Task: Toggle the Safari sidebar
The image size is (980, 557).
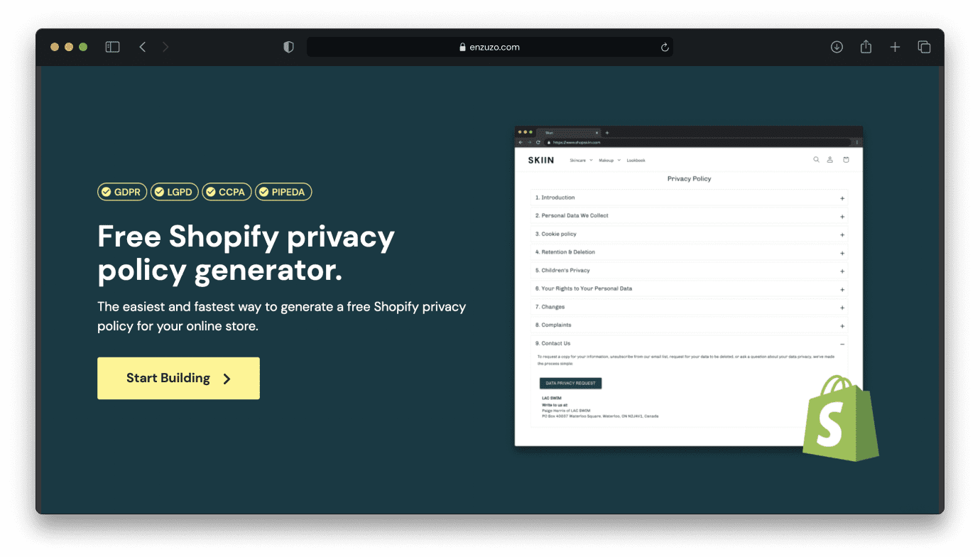Action: click(x=112, y=47)
